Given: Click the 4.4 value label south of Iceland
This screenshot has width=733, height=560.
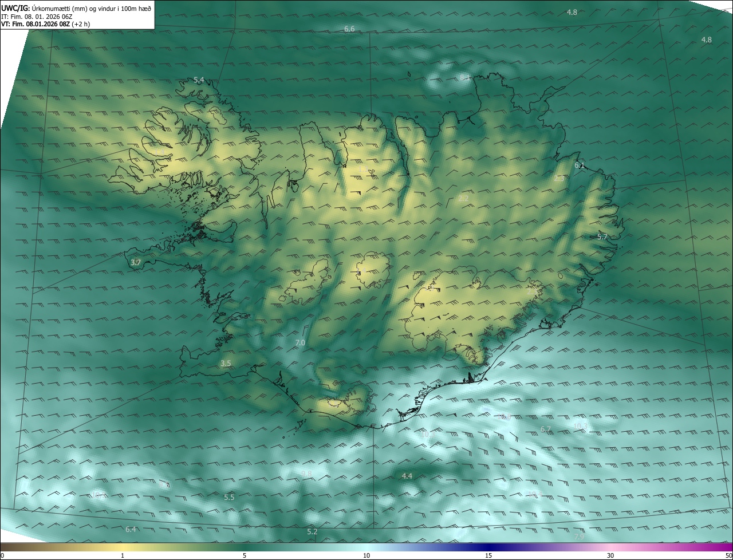Looking at the screenshot, I should [x=407, y=476].
